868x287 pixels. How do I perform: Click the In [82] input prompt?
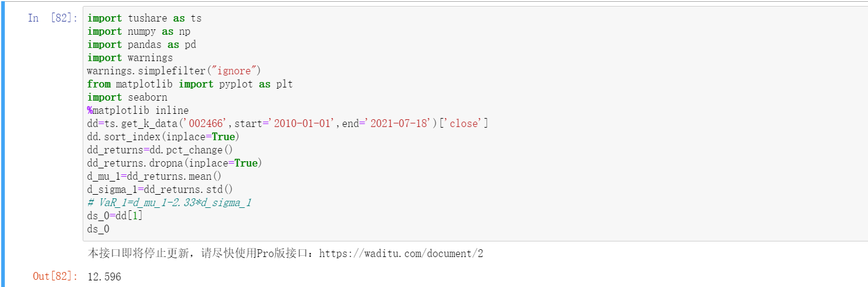point(52,18)
